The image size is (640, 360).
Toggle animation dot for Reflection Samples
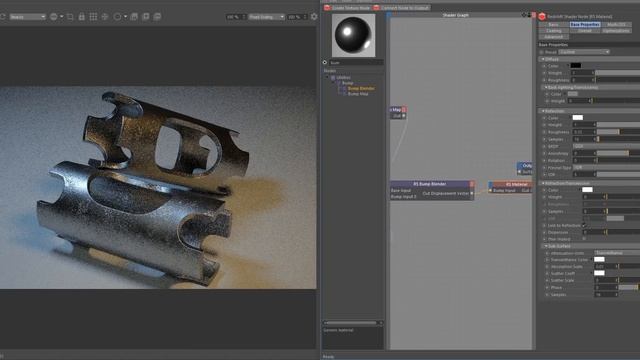pyautogui.click(x=544, y=139)
